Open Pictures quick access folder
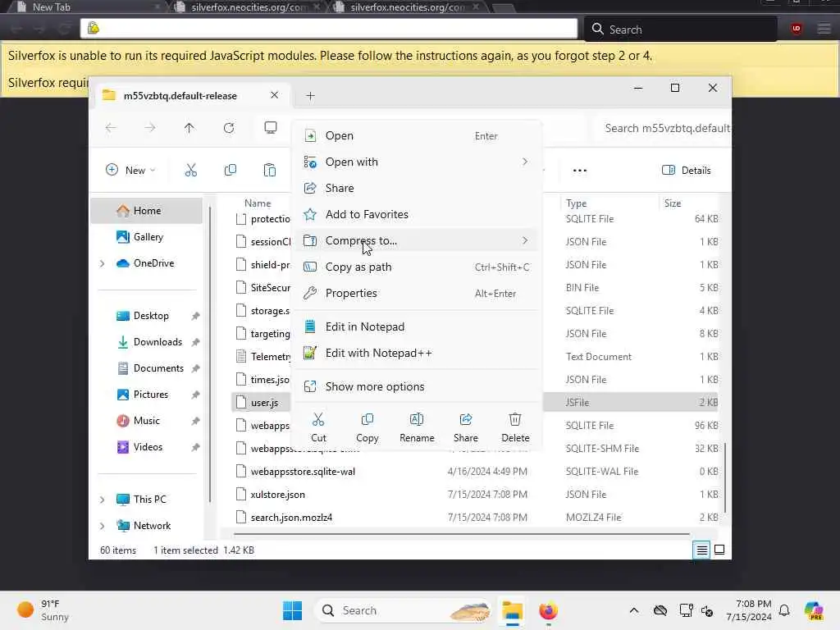The height and width of the screenshot is (630, 840). 146,395
